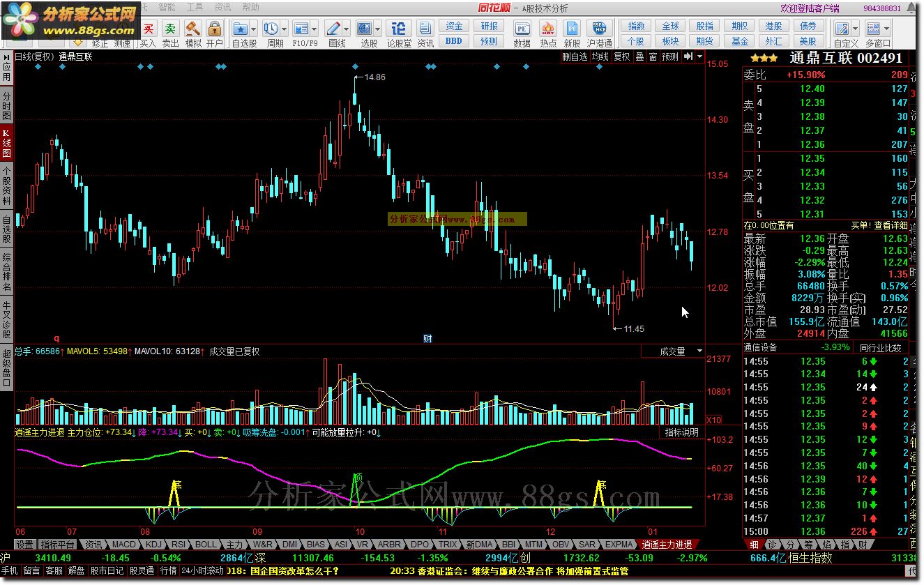
Task: Click the 资金 button
Action: pyautogui.click(x=454, y=26)
